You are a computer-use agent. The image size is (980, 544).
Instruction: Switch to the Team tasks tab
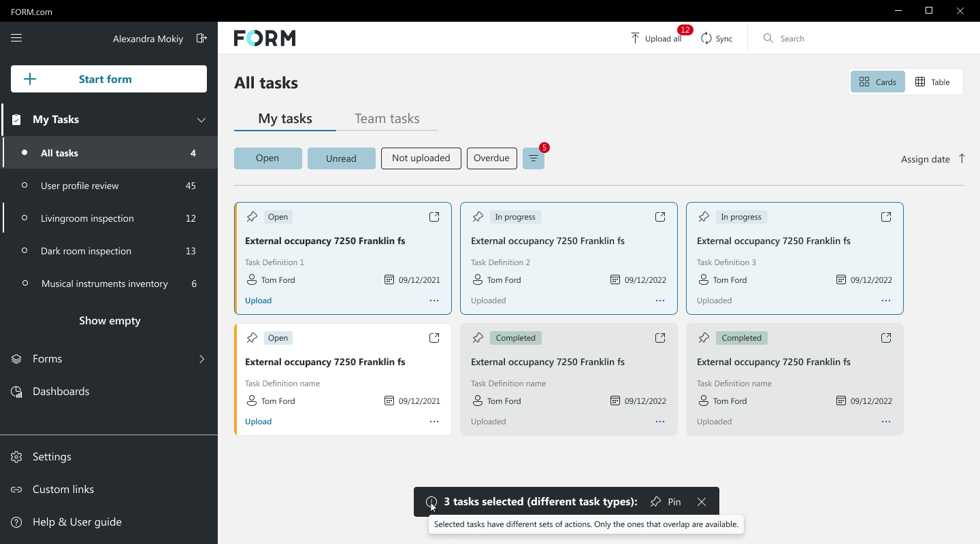387,119
